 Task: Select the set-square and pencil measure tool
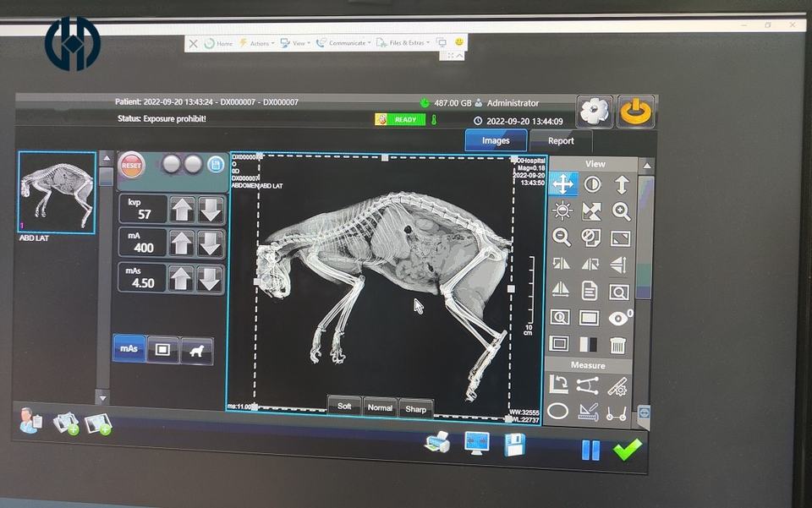click(x=587, y=412)
